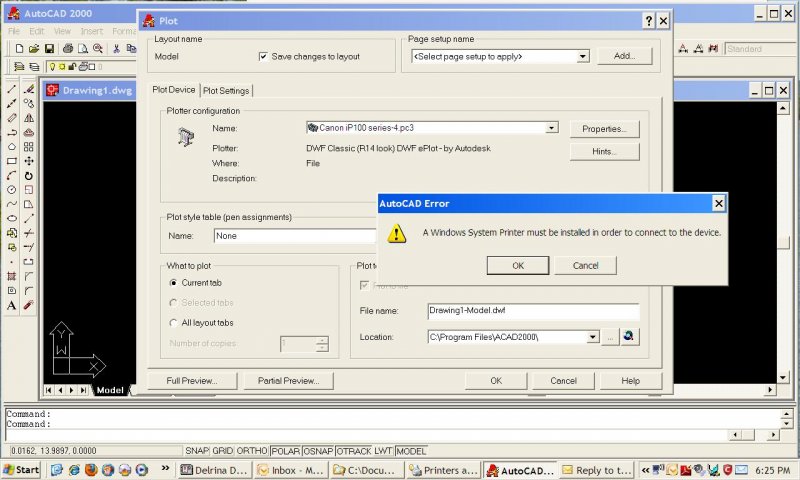Click OK in the AutoCAD Error dialog
Screen dimensions: 800x480
click(518, 265)
